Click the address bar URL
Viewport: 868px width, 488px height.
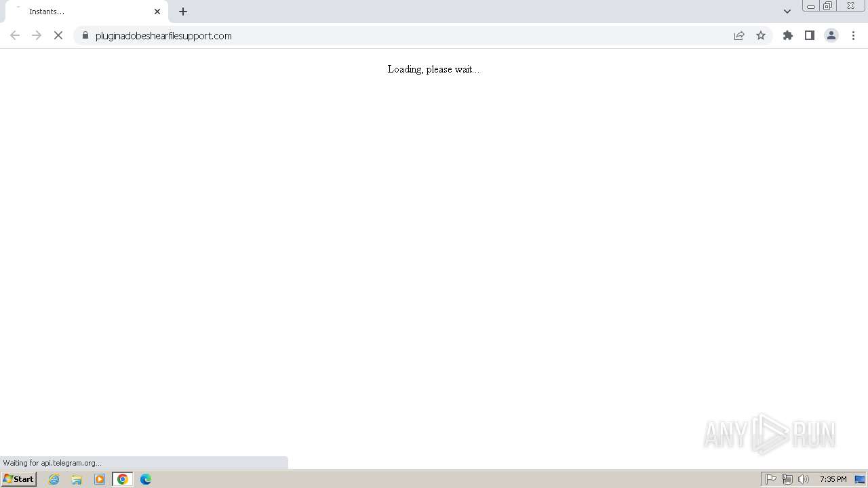point(163,36)
